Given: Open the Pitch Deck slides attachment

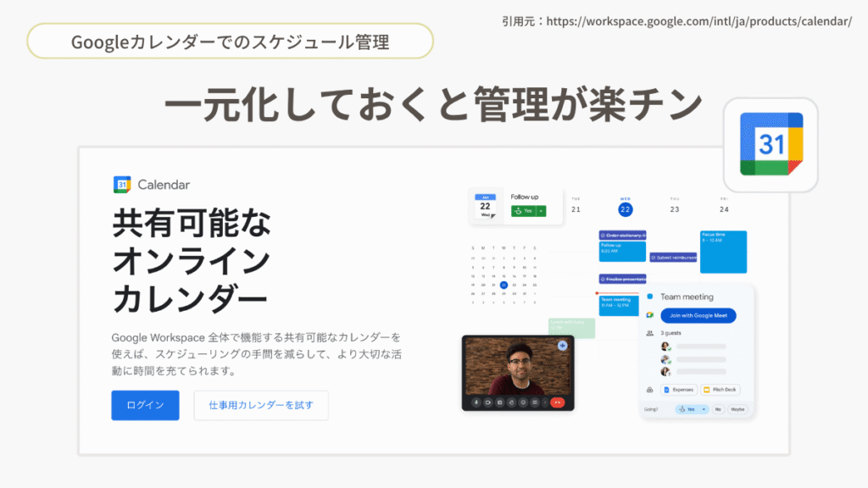Looking at the screenshot, I should point(720,390).
